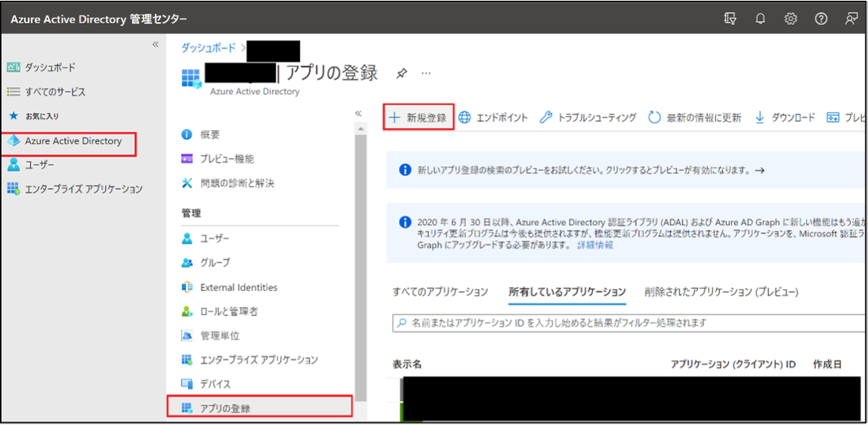Click 最新の情報に更新 refresh button
868x425 pixels.
[x=695, y=117]
